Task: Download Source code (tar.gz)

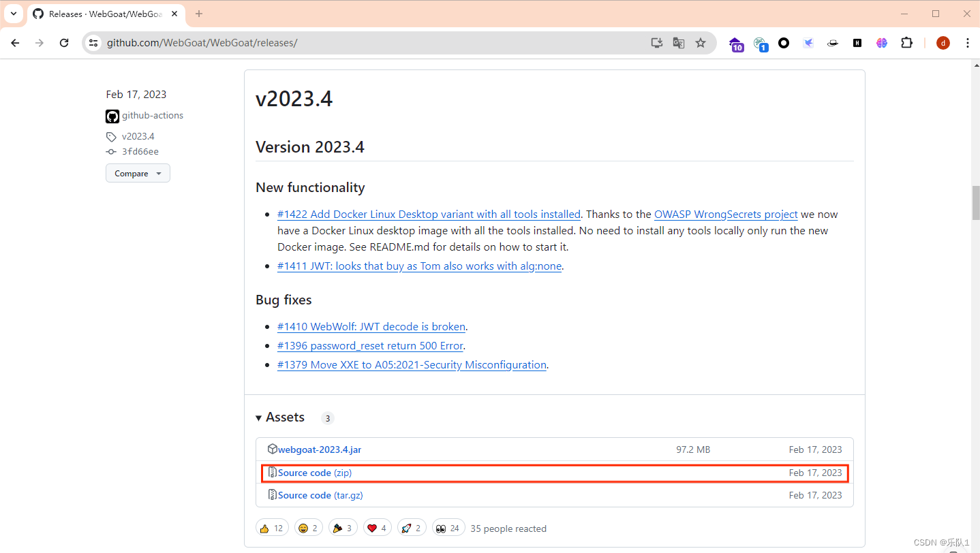Action: point(320,495)
